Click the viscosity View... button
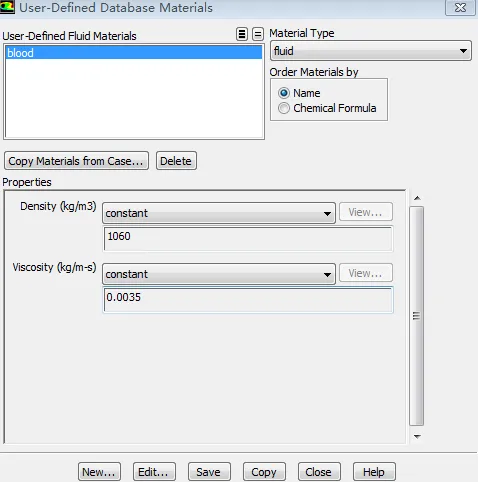478x482 pixels. tap(366, 273)
